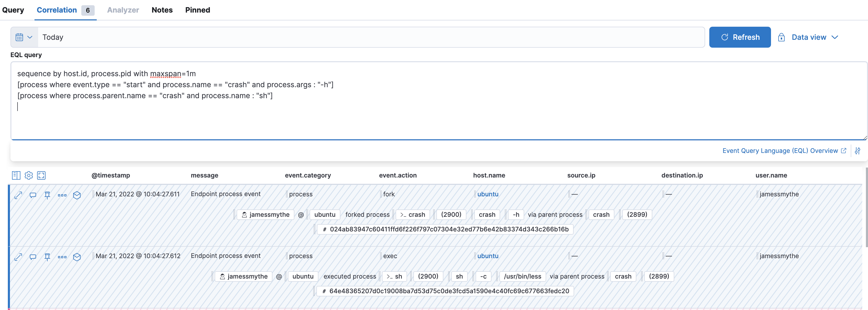Switch to the Notes tab
Screen dimensions: 868x310
click(162, 10)
